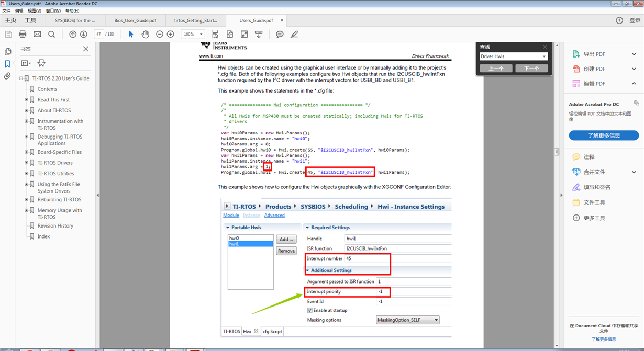
Task: Open the search magnifier tool
Action: coord(51,34)
